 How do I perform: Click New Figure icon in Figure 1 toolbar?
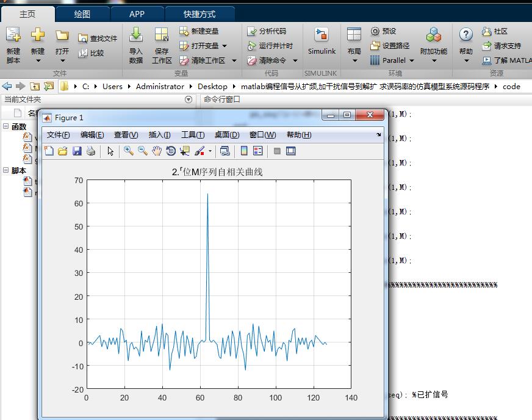click(x=49, y=151)
